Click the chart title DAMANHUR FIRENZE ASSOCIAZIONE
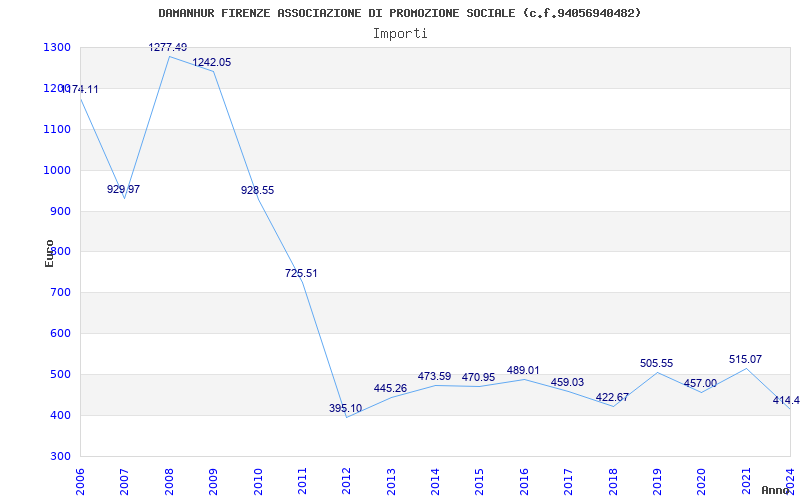The height and width of the screenshot is (500, 800). [x=399, y=13]
